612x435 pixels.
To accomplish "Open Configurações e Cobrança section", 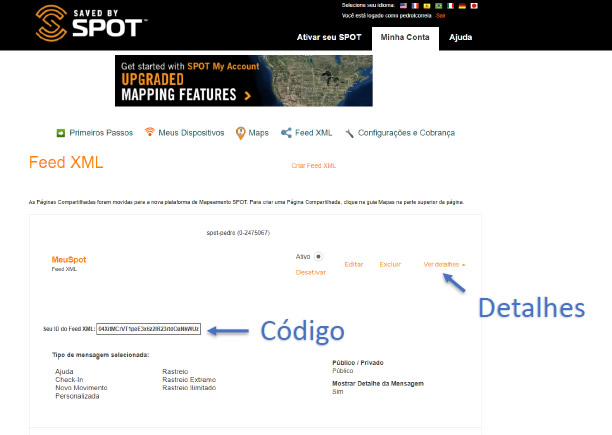I will click(x=406, y=133).
